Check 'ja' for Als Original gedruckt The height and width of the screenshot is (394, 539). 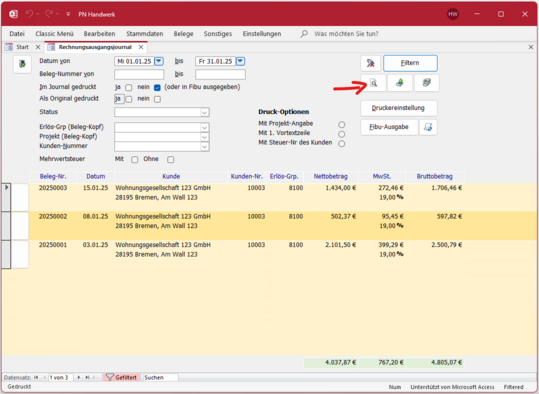point(129,99)
